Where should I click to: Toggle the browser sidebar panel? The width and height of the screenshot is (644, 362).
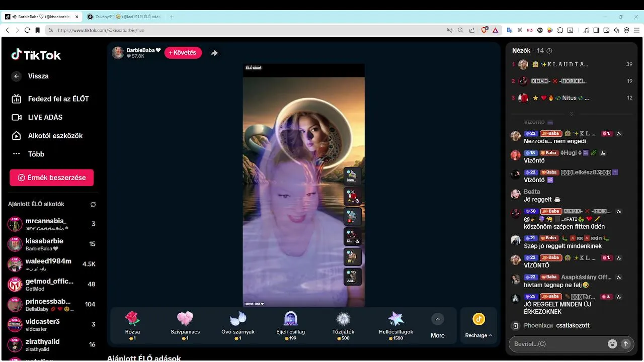point(596,30)
